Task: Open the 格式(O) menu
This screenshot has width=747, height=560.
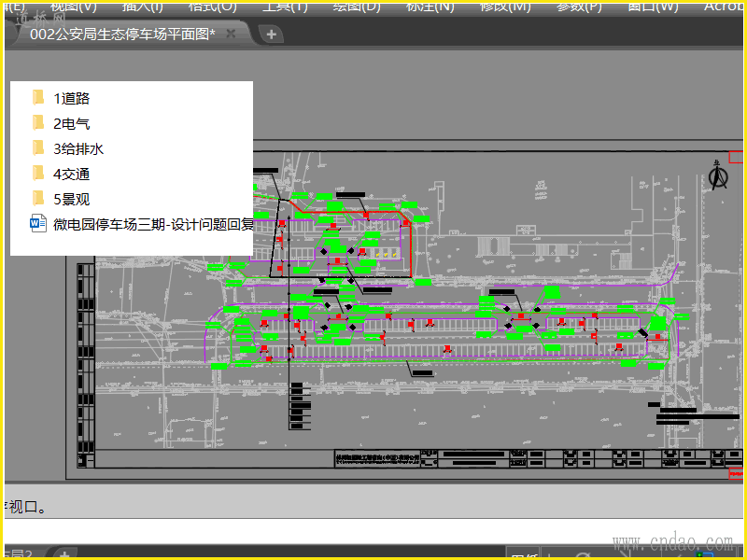Action: 213,7
